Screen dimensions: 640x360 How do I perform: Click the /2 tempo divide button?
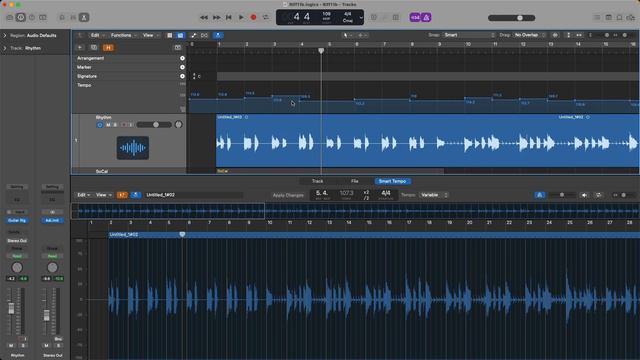[x=366, y=198]
